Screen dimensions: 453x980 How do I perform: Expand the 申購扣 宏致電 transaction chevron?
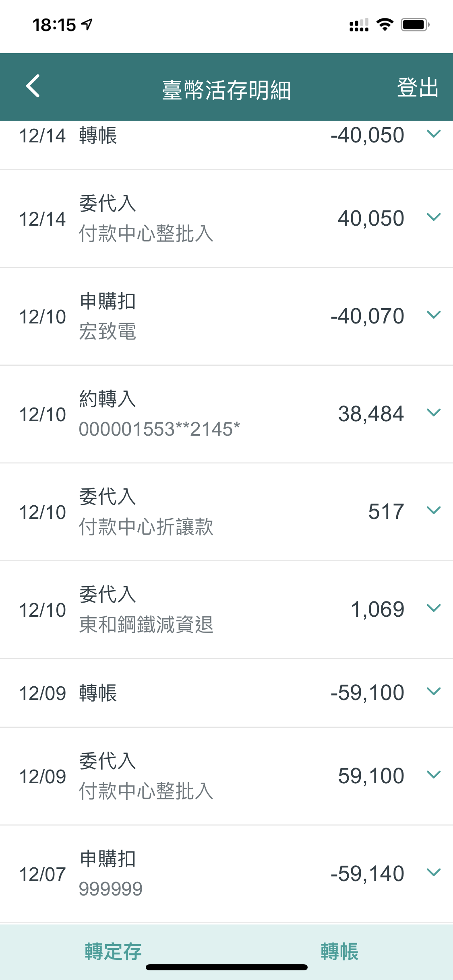(433, 315)
